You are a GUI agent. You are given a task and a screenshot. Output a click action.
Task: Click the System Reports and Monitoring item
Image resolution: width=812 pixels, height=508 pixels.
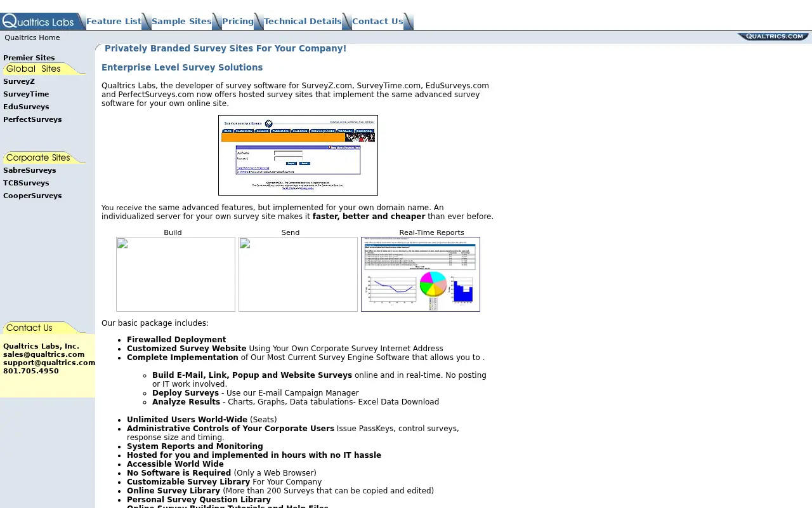(x=195, y=446)
